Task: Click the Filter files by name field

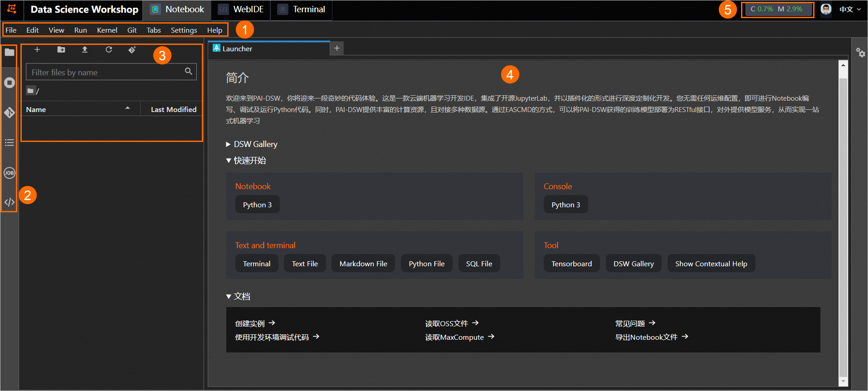Action: [x=111, y=72]
